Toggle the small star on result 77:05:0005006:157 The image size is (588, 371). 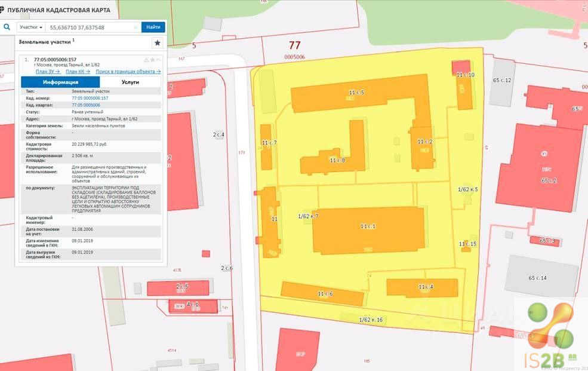click(152, 60)
